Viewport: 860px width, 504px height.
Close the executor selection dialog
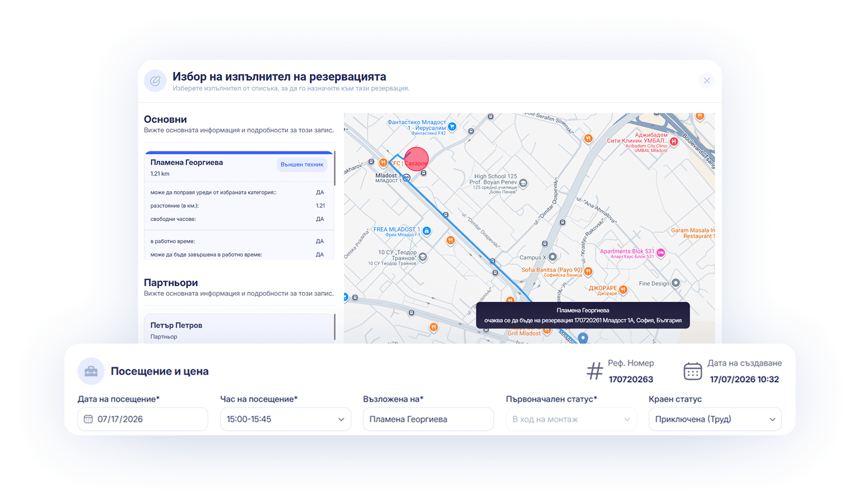point(707,80)
